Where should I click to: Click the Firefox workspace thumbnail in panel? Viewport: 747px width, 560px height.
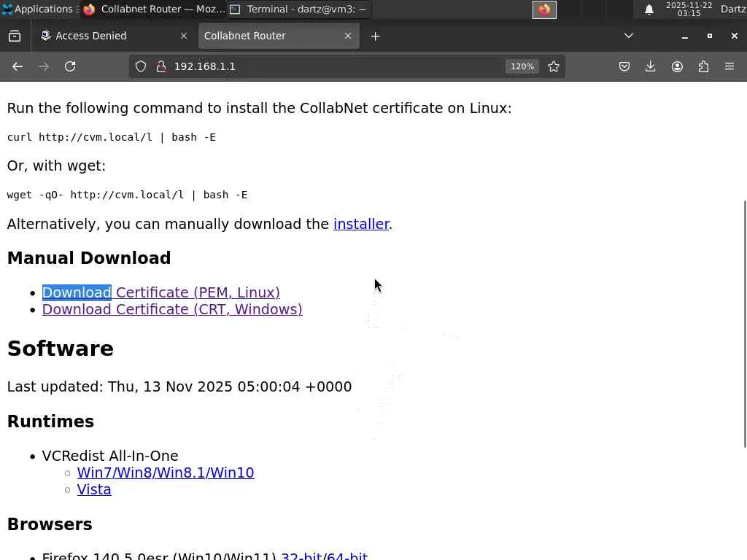544,9
